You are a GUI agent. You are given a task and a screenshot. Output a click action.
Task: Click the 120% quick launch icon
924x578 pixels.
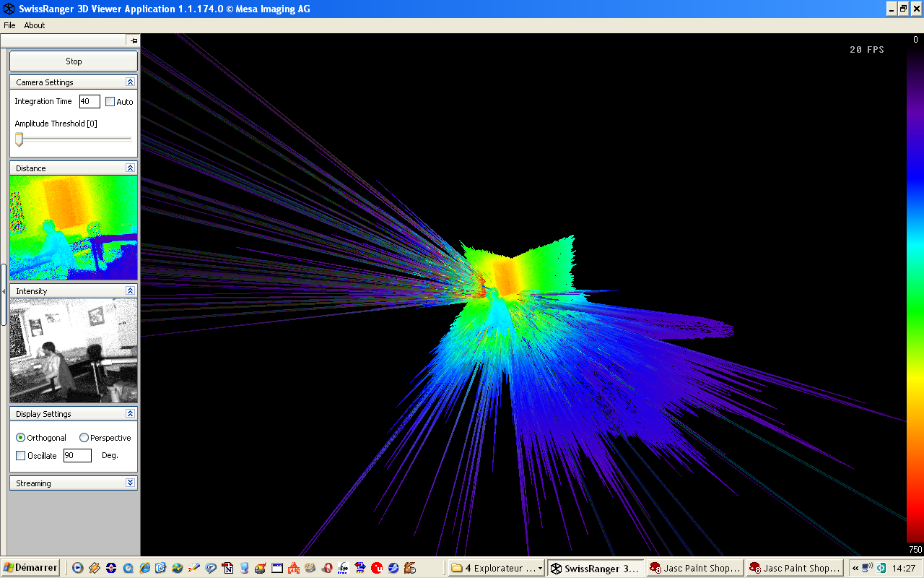[294, 568]
